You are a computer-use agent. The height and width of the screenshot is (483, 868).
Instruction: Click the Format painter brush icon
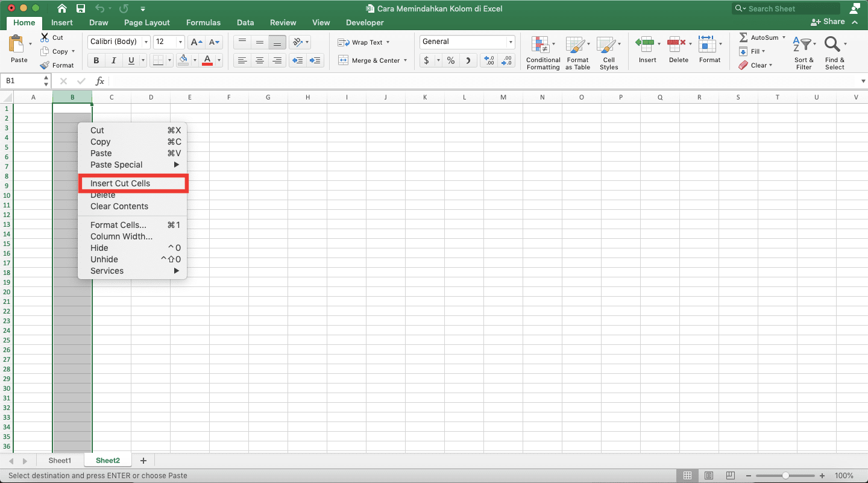pos(45,65)
